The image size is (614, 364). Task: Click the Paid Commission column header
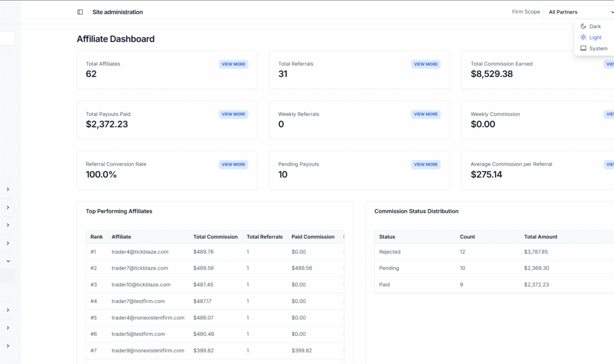[x=313, y=237]
